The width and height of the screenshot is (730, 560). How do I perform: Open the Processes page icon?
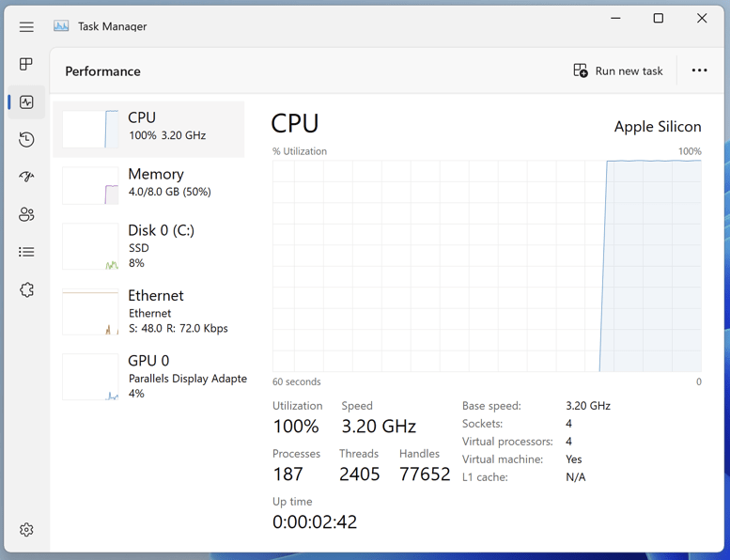click(x=26, y=64)
